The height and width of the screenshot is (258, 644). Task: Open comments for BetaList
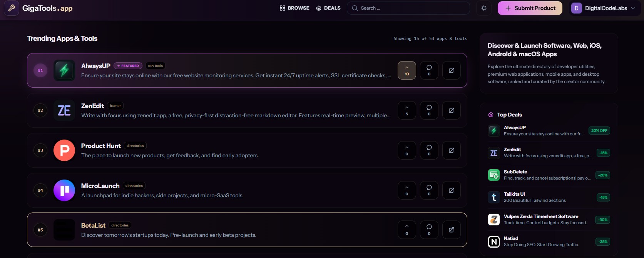coord(429,230)
